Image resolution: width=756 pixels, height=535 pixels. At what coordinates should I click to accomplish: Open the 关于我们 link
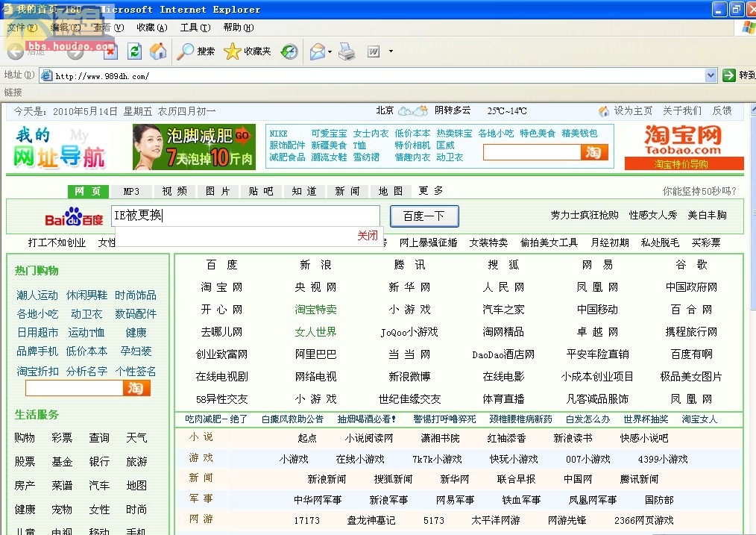pos(681,111)
